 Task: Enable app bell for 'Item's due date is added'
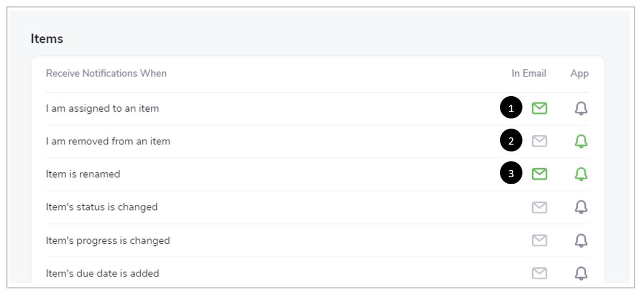point(581,273)
